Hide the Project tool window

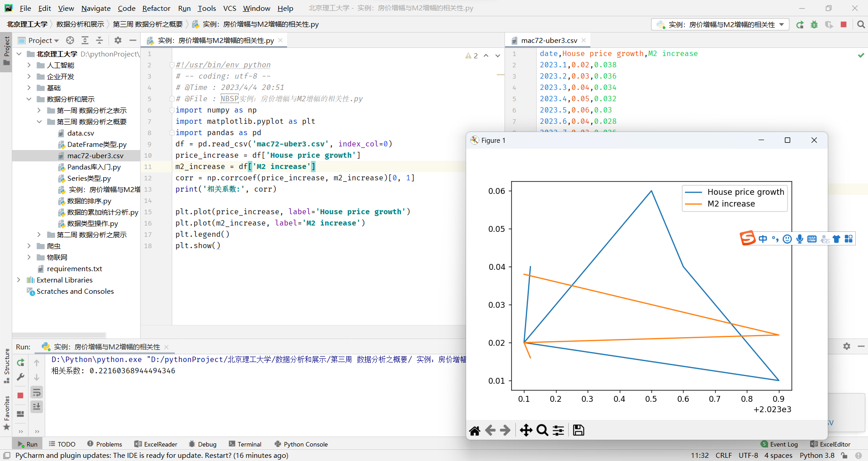click(133, 40)
